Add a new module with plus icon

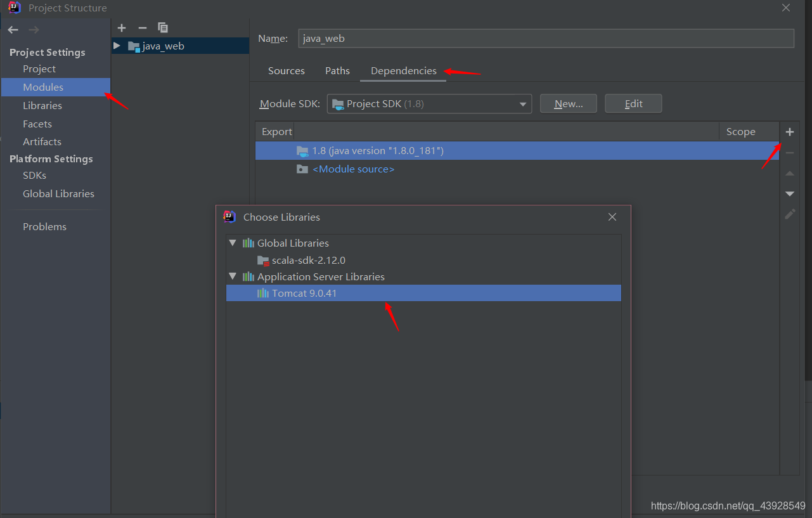[x=122, y=28]
